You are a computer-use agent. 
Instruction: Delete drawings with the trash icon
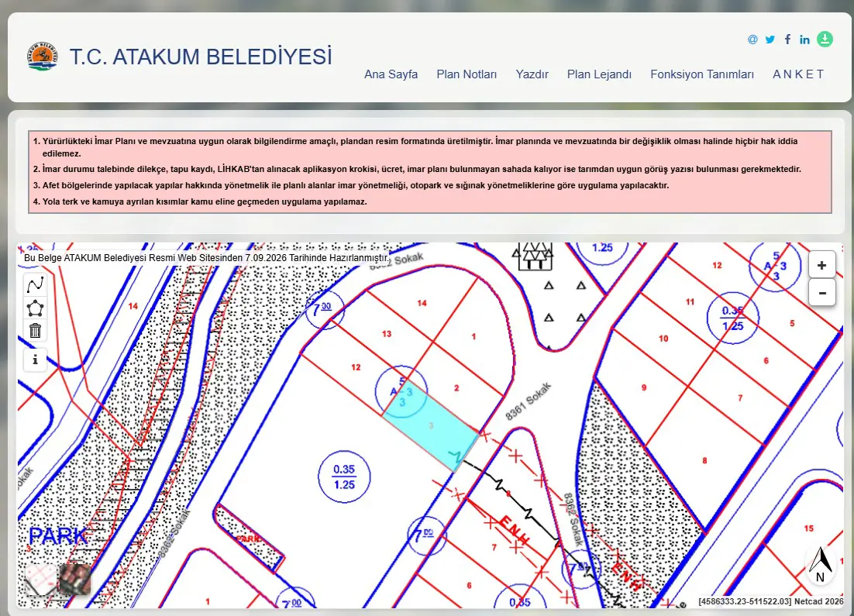pyautogui.click(x=36, y=331)
